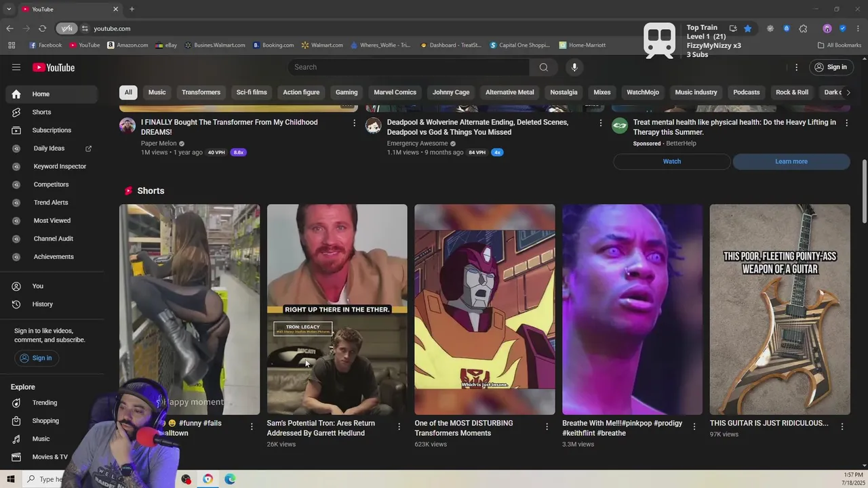Select the Johnny Cage filter chip
The image size is (868, 488).
tap(451, 92)
